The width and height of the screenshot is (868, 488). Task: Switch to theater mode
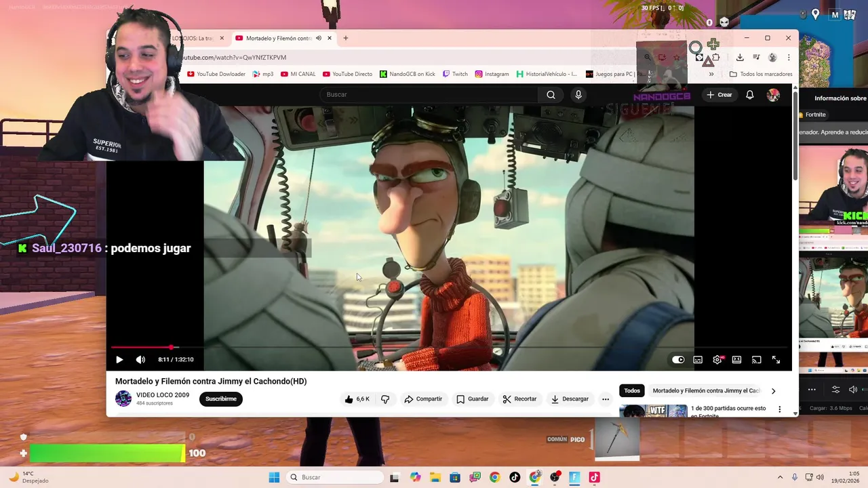click(736, 360)
